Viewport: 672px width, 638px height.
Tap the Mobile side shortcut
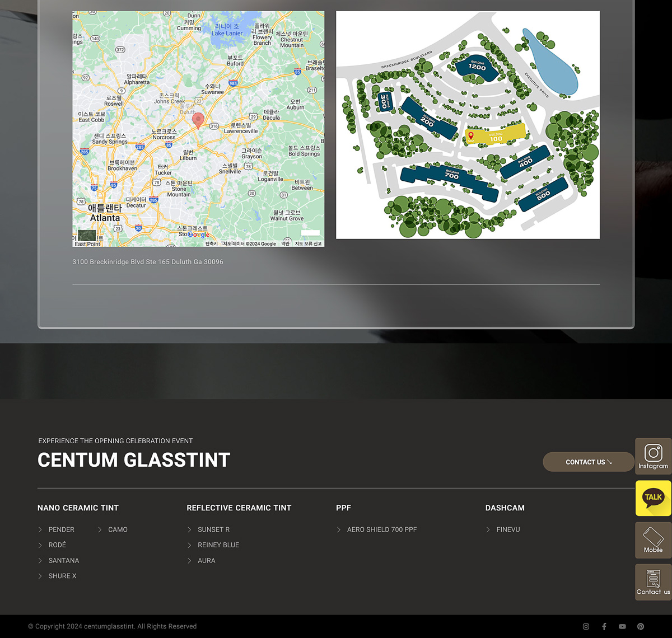[x=653, y=540]
